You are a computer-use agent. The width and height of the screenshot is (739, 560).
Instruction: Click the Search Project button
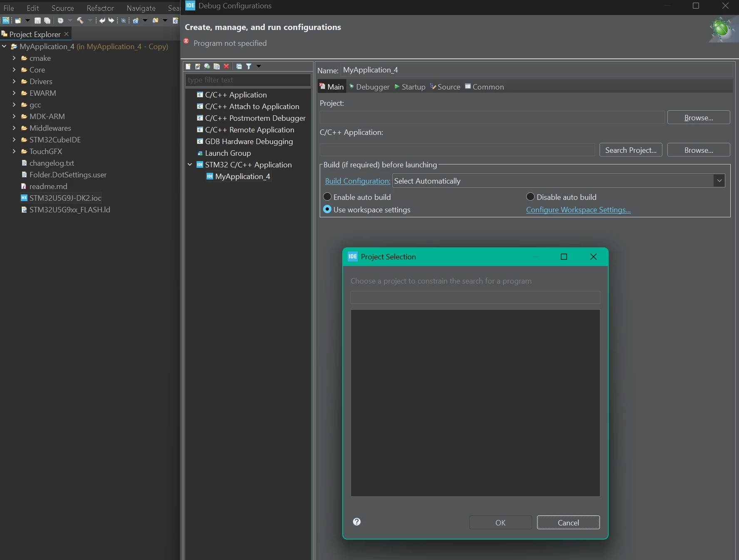tap(631, 150)
